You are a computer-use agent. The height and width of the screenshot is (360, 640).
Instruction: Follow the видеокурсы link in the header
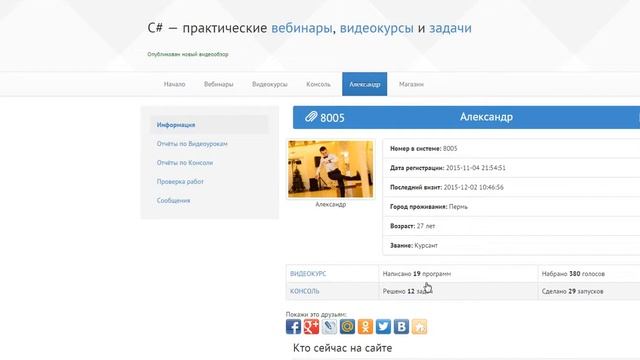(377, 28)
